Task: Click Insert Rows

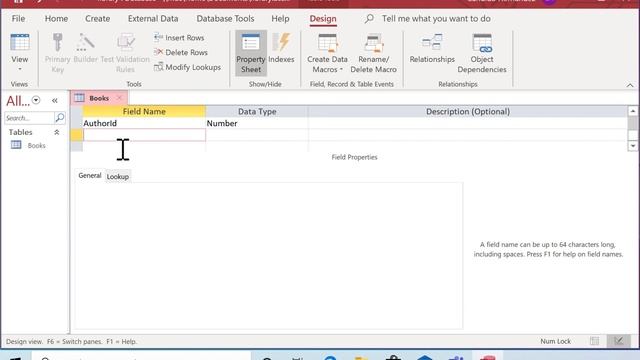Action: tap(179, 38)
